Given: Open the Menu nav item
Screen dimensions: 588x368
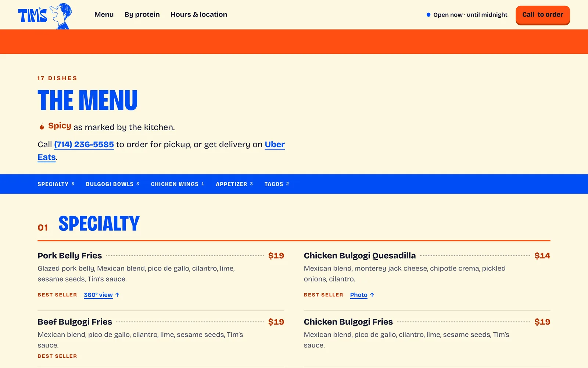Looking at the screenshot, I should coord(104,14).
